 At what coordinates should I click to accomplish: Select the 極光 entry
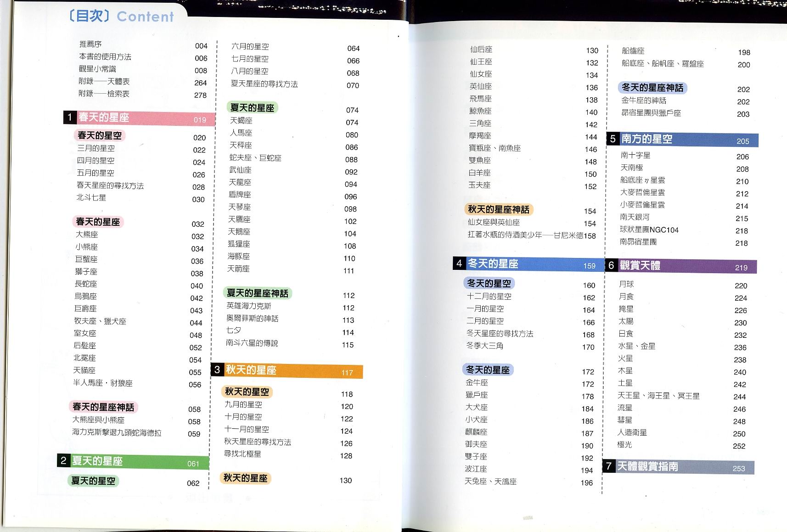[624, 444]
